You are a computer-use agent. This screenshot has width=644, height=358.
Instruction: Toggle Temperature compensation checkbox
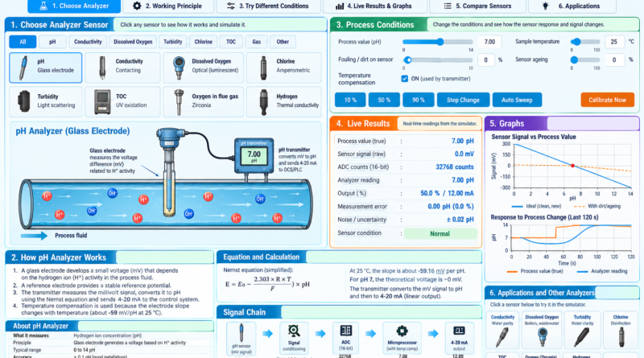405,78
